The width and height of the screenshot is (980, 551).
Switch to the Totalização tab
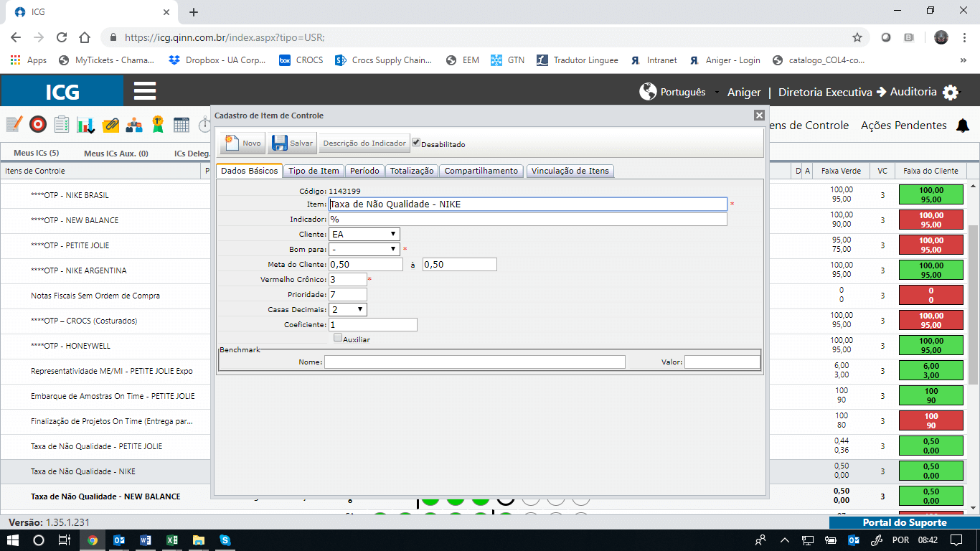412,171
